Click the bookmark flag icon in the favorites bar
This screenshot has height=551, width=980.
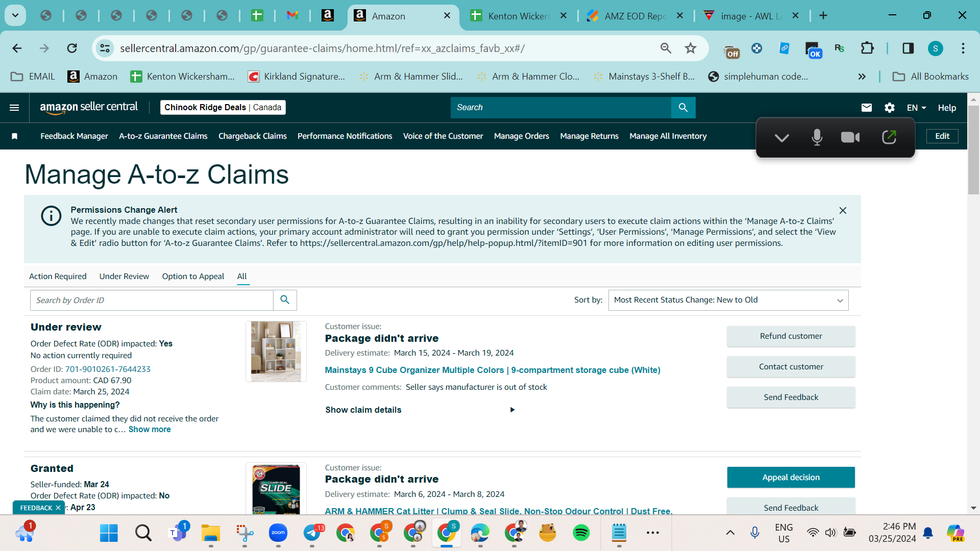pos(15,136)
